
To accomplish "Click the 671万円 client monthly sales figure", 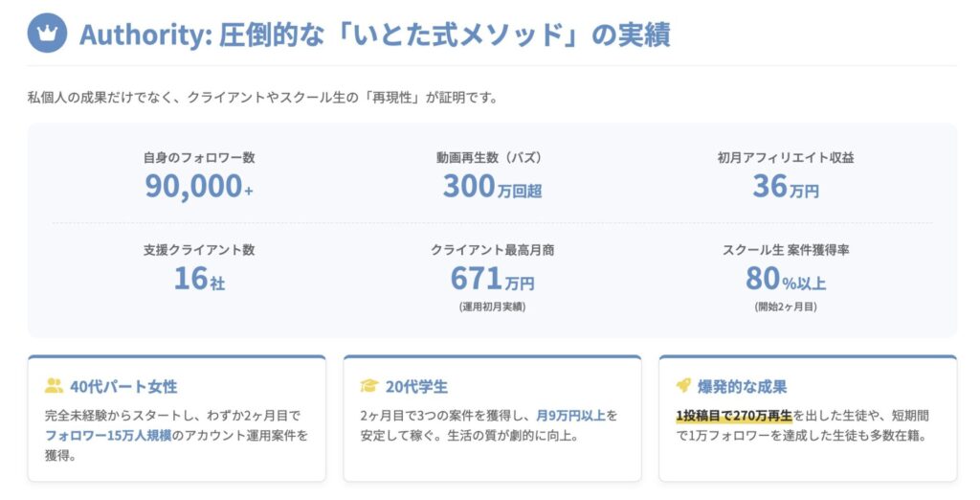I will point(492,279).
